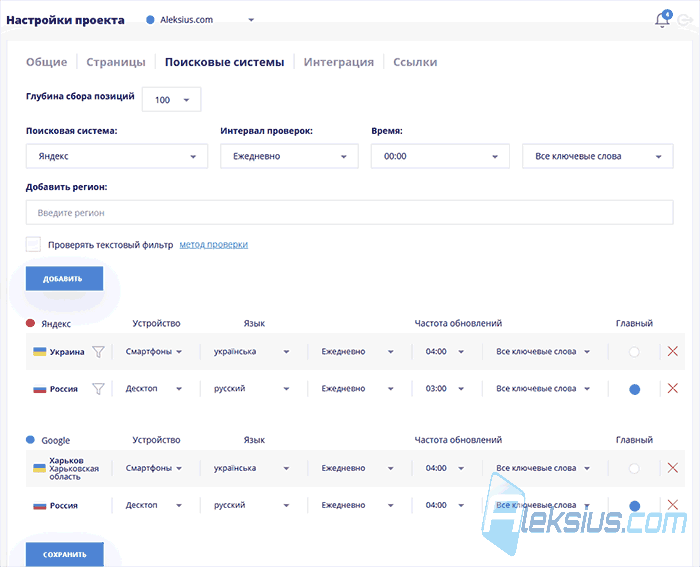Viewport: 700px width, 567px height.
Task: Open the notifications bell icon
Action: pos(662,20)
